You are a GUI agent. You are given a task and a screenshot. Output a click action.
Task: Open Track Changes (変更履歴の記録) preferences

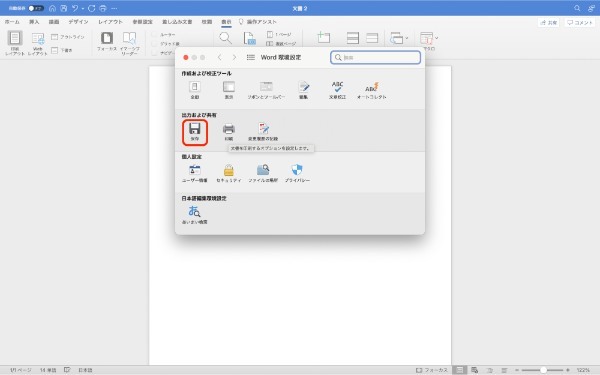tap(263, 132)
